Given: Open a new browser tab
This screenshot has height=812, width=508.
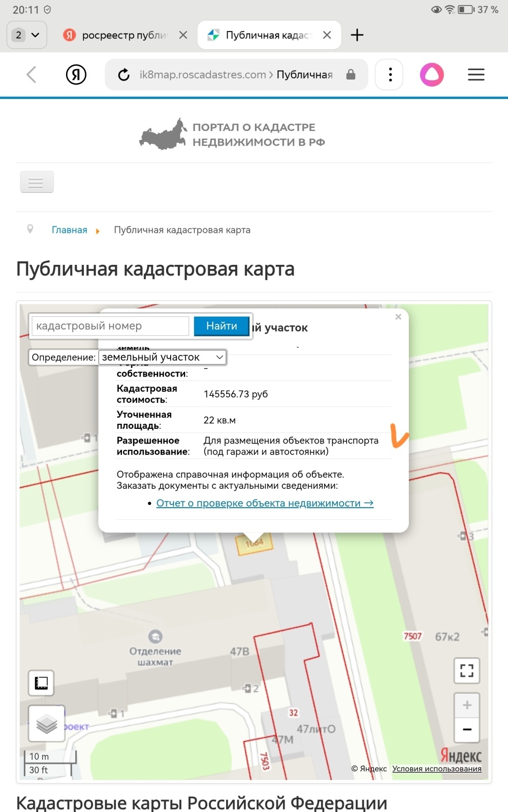Looking at the screenshot, I should click(357, 35).
